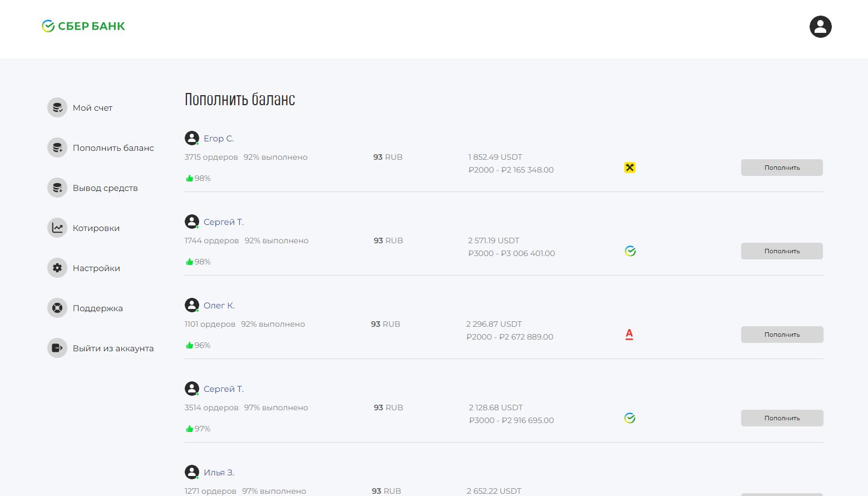Image resolution: width=868 pixels, height=496 pixels.
Task: Click the Настройки gear icon
Action: [57, 268]
